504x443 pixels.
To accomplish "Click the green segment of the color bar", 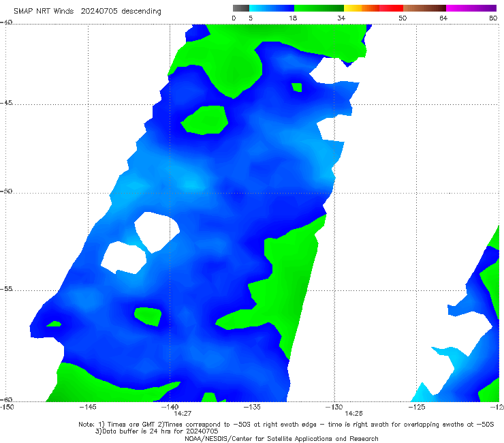I will (319, 8).
